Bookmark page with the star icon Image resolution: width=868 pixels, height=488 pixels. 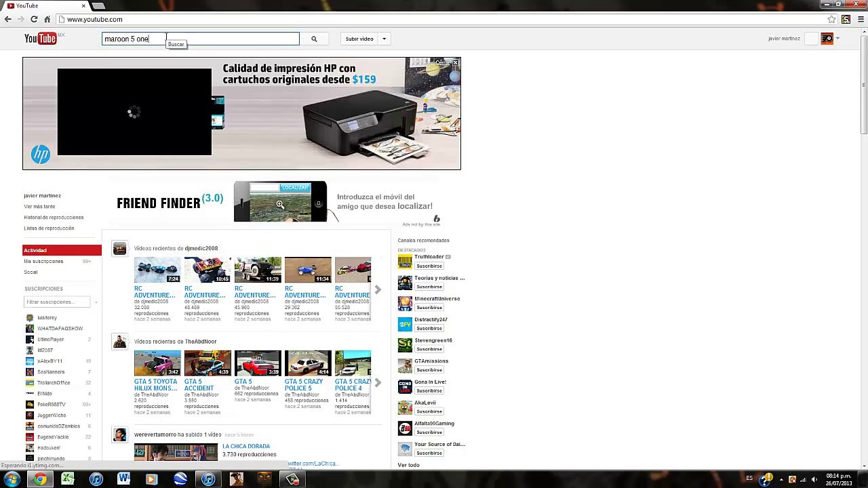coord(831,19)
